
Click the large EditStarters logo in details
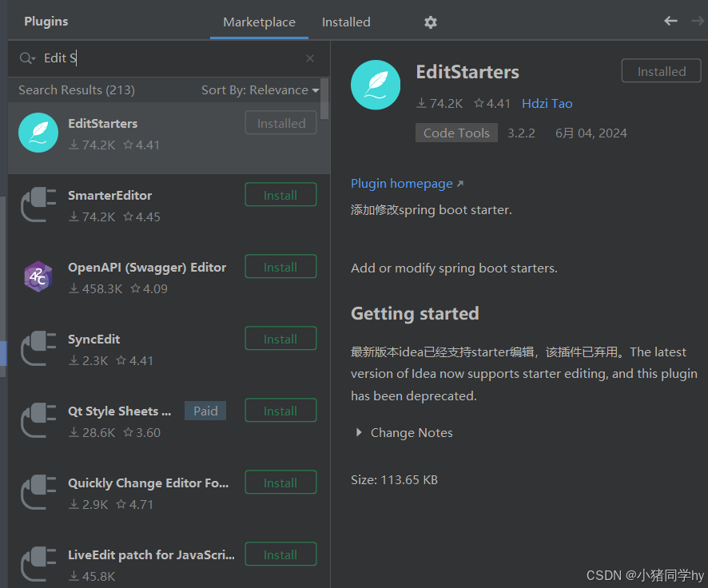(x=376, y=85)
